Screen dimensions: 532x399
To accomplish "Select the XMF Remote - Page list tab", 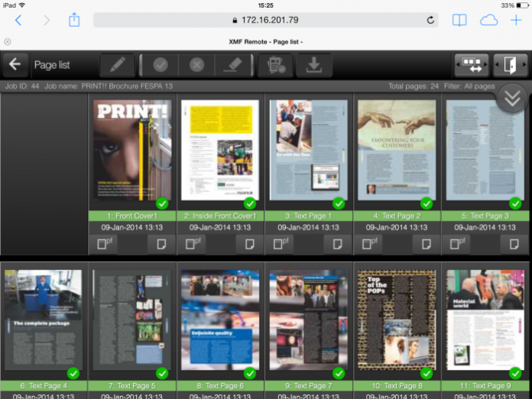I will point(266,41).
